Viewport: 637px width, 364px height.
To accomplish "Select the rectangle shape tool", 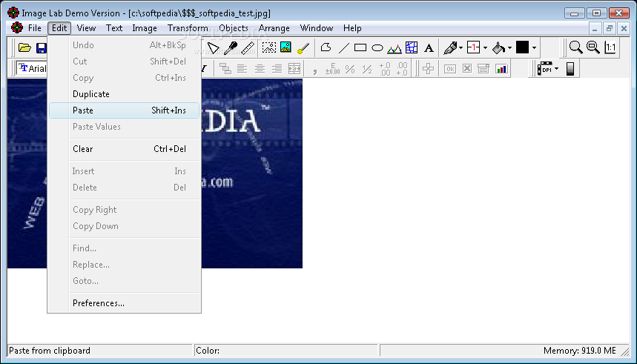I will point(360,48).
